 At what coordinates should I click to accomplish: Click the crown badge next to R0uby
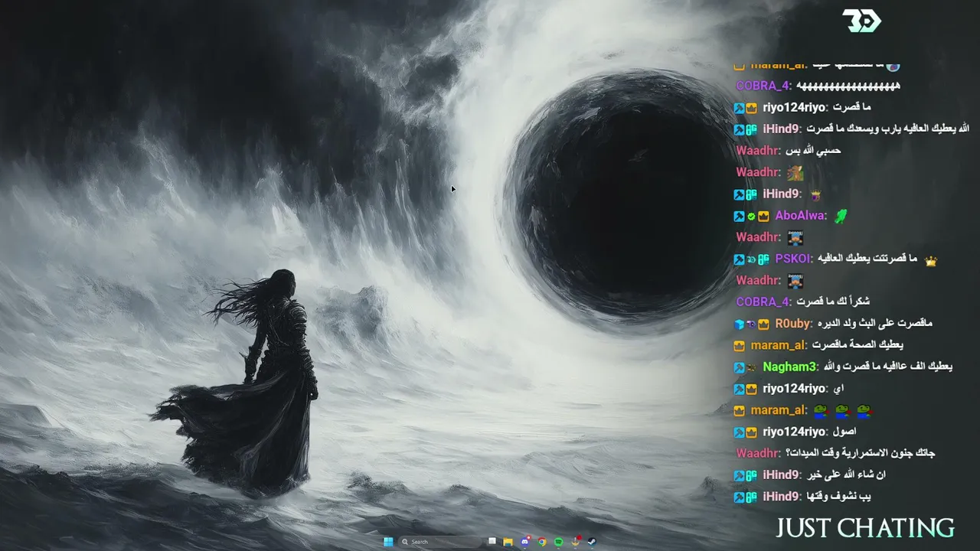tap(763, 324)
